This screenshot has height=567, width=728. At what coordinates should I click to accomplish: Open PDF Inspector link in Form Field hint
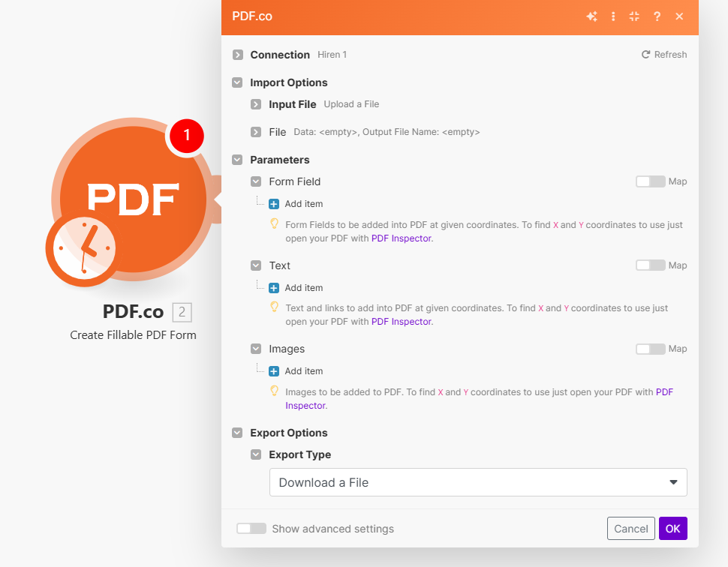point(402,238)
